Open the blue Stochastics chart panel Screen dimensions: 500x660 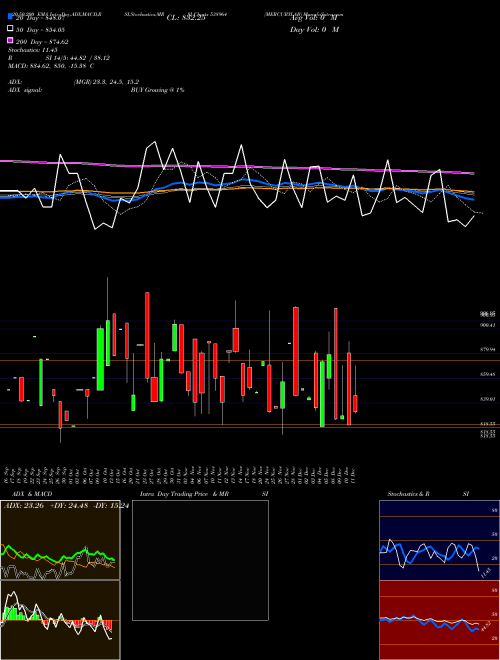pos(439,540)
